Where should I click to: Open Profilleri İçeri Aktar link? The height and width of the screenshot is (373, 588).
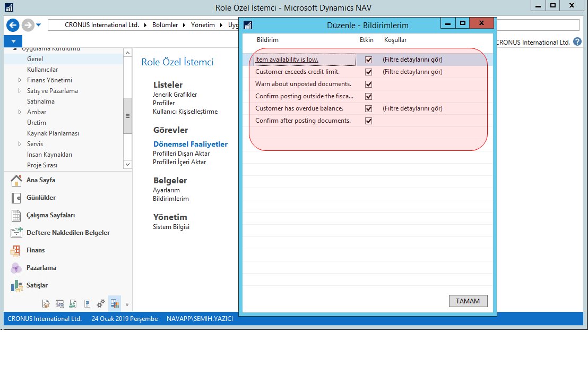[179, 162]
